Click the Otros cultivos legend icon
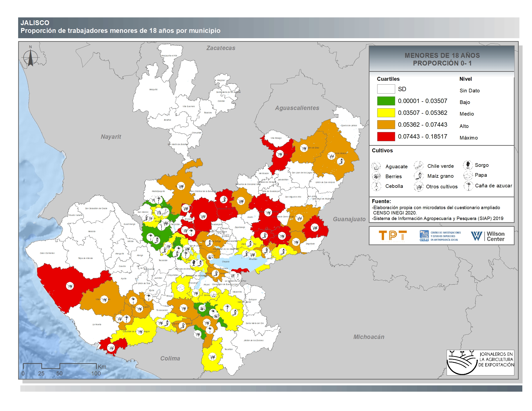This screenshot has height=411, width=532. click(x=419, y=187)
